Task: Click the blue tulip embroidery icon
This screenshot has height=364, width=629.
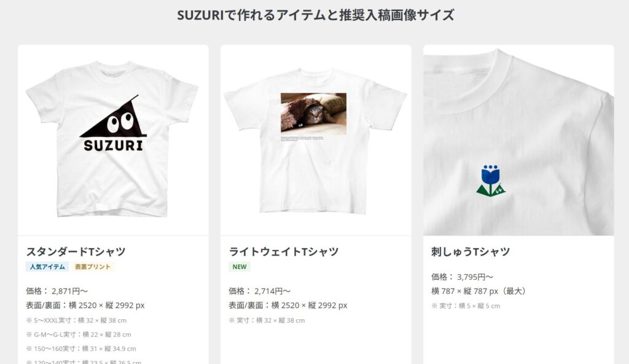Action: (x=491, y=180)
